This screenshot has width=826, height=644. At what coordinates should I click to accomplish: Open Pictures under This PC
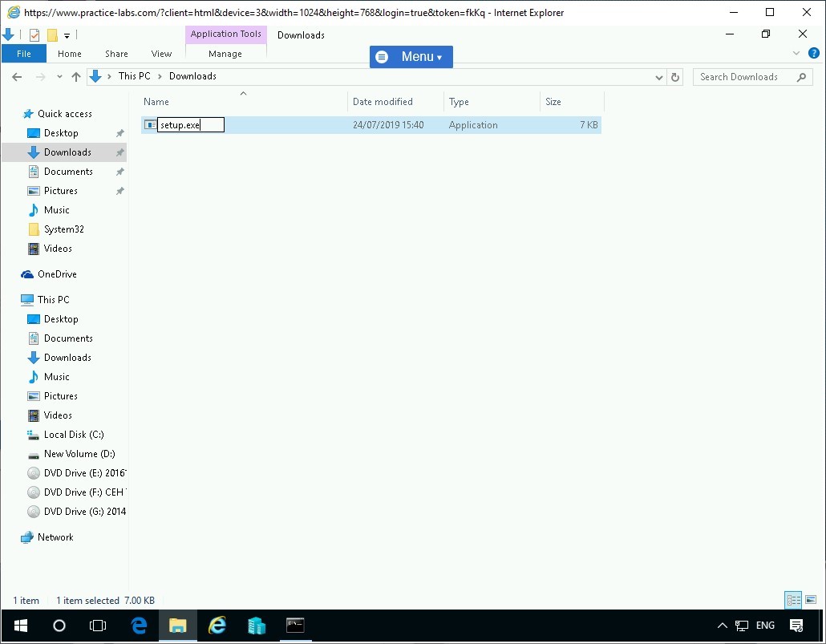click(61, 395)
